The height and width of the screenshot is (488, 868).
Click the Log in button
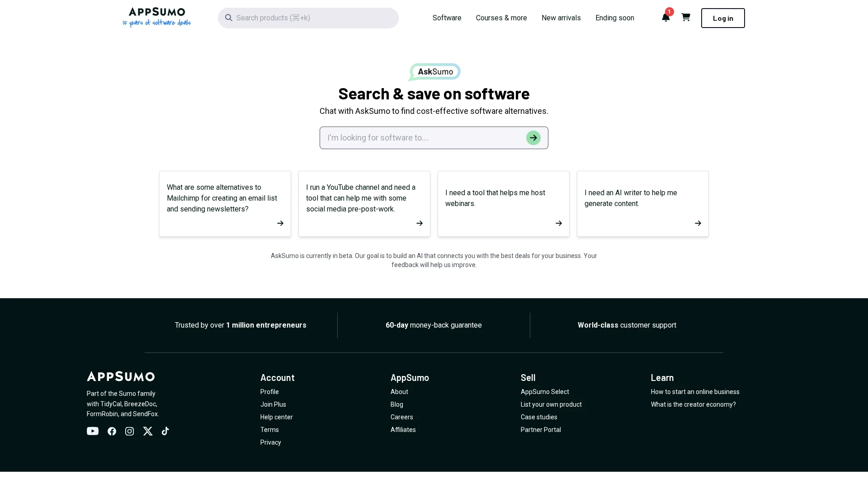(x=723, y=18)
